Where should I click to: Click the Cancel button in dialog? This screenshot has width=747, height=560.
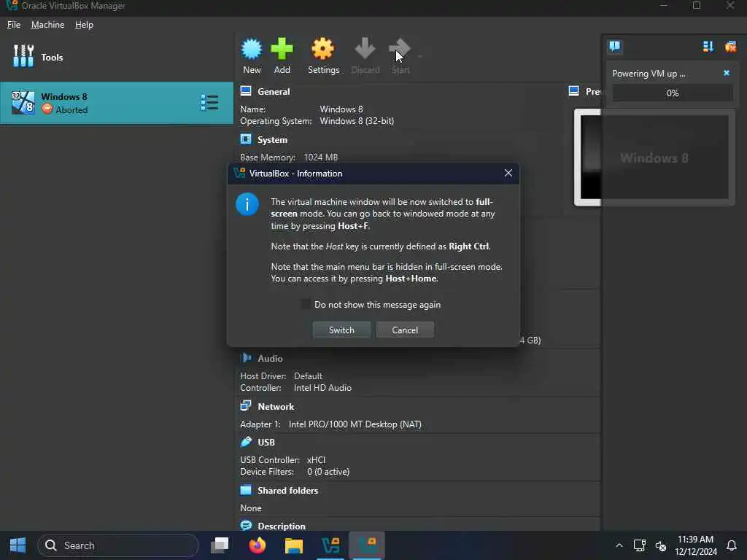(405, 330)
